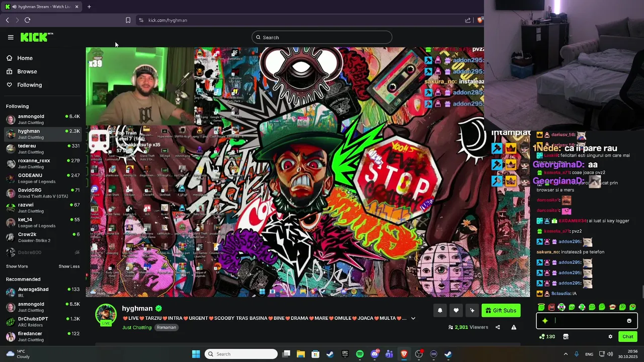Open firedancer recommended channel
This screenshot has height=362, width=644.
coord(43,336)
